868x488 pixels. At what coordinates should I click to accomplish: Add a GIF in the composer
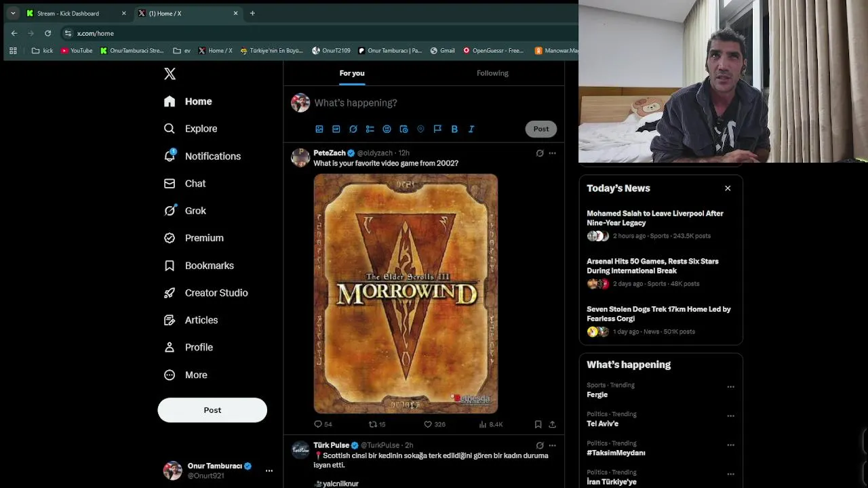(336, 129)
